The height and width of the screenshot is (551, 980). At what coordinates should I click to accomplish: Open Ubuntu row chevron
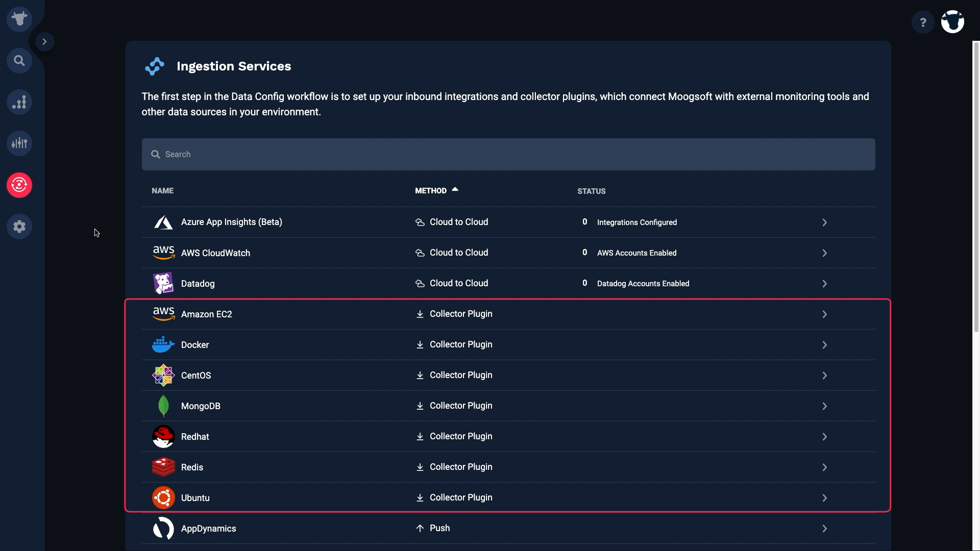824,498
